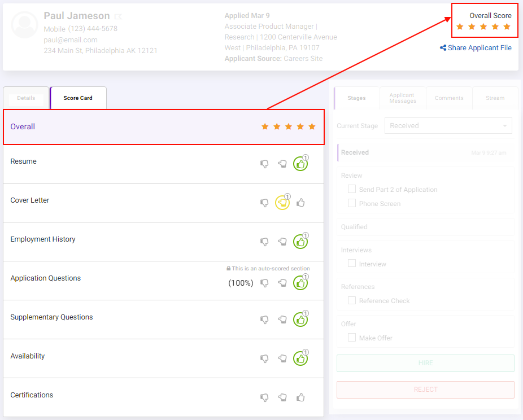Screen dimensions: 523x420
Task: Thumbs down Application Questions
Action: click(264, 283)
